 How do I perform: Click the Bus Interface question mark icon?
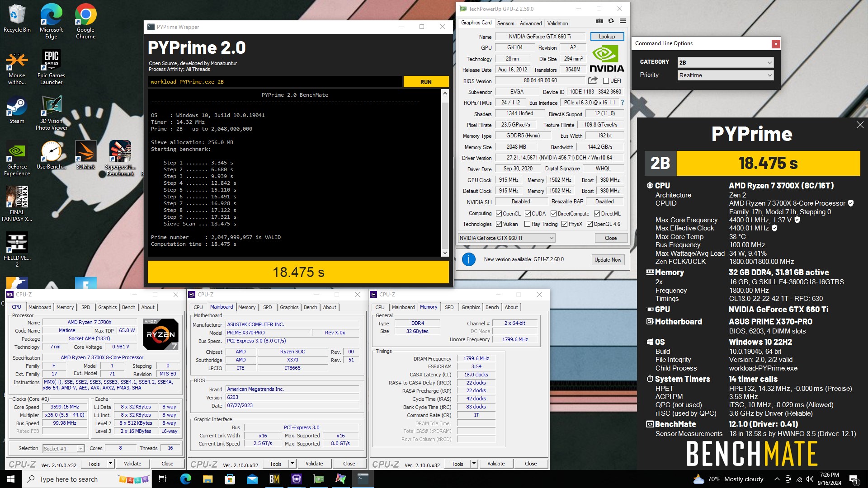pyautogui.click(x=623, y=103)
